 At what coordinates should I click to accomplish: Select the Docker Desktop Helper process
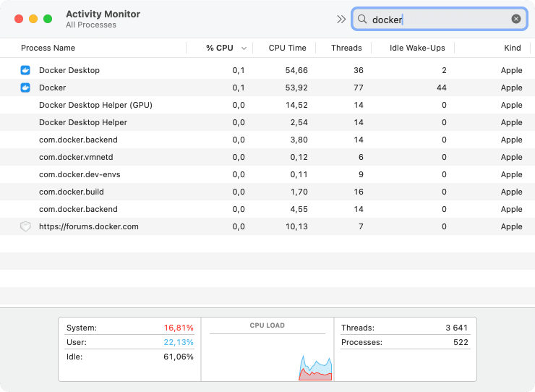tap(267, 122)
